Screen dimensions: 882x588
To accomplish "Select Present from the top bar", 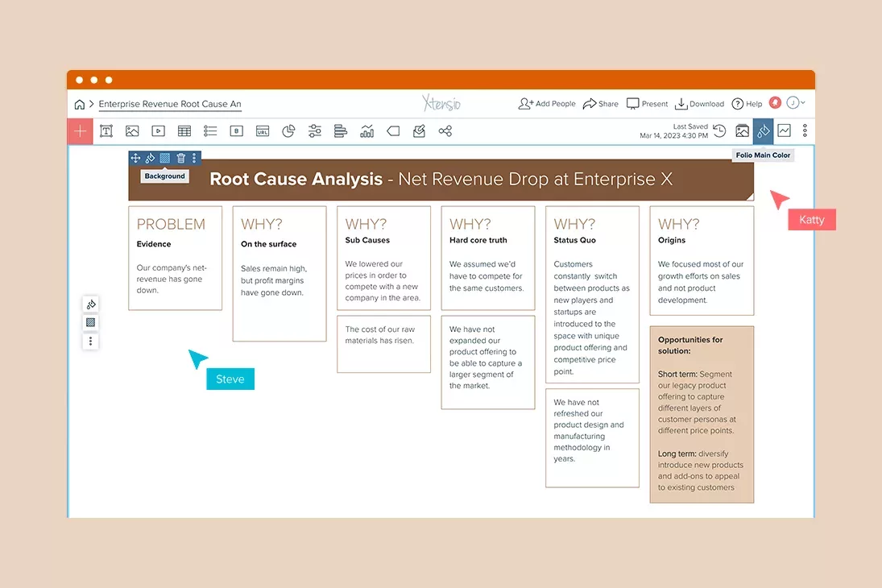I will click(x=646, y=103).
